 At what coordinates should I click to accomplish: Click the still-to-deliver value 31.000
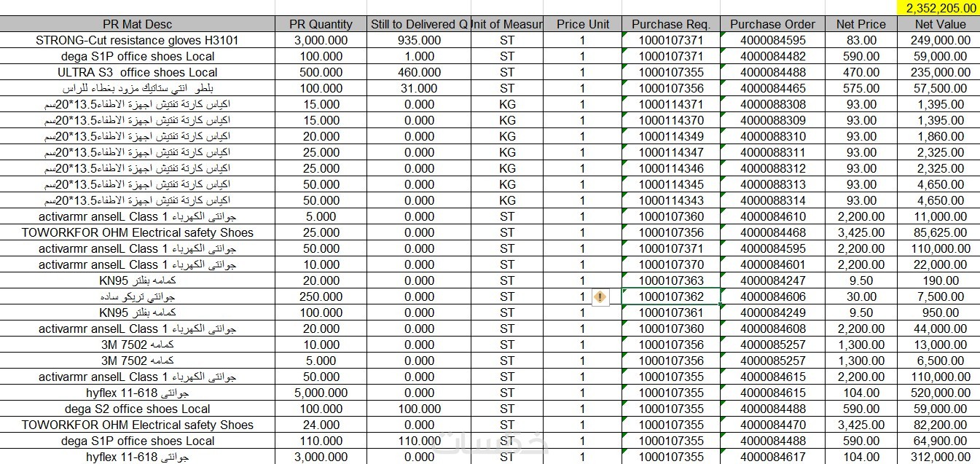pyautogui.click(x=419, y=88)
